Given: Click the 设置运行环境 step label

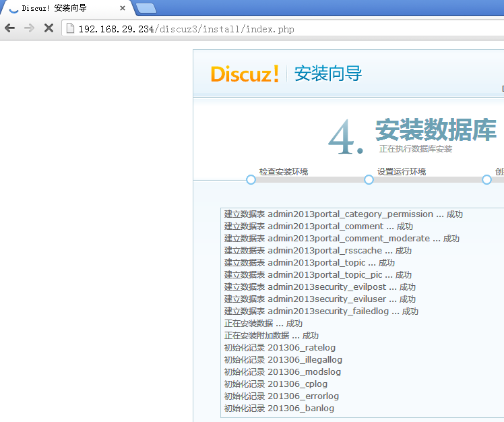Looking at the screenshot, I should point(402,171).
